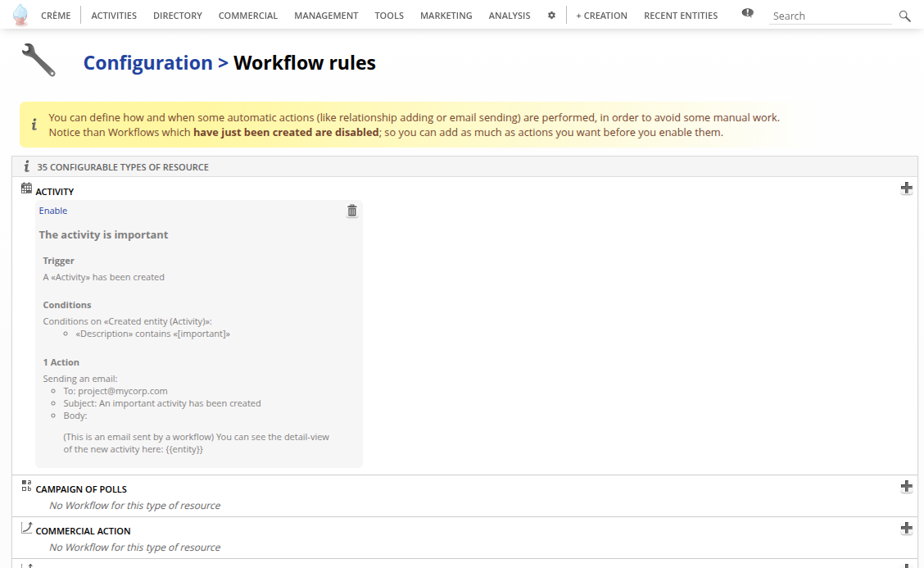Open the CRÈME menu
This screenshot has width=924, height=568.
tap(56, 16)
